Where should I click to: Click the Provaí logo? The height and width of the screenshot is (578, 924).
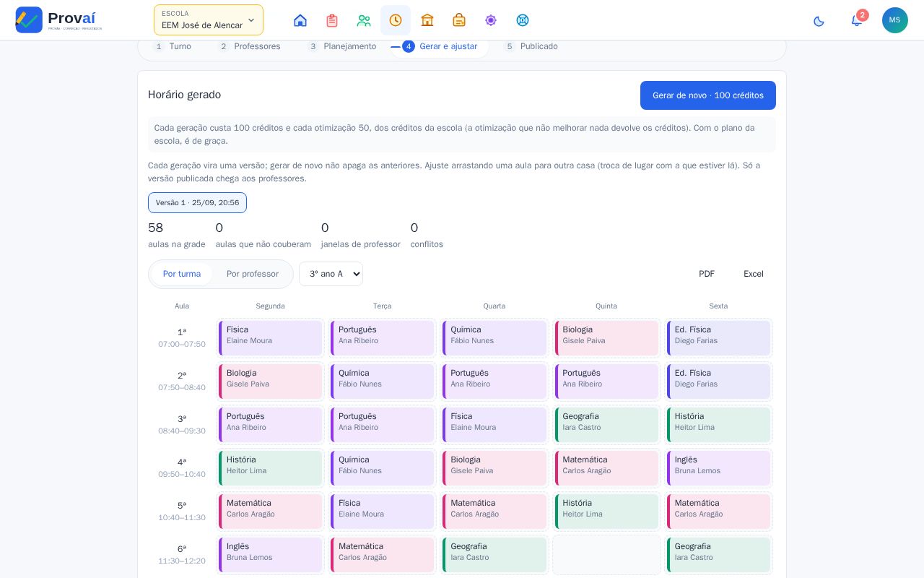(59, 20)
